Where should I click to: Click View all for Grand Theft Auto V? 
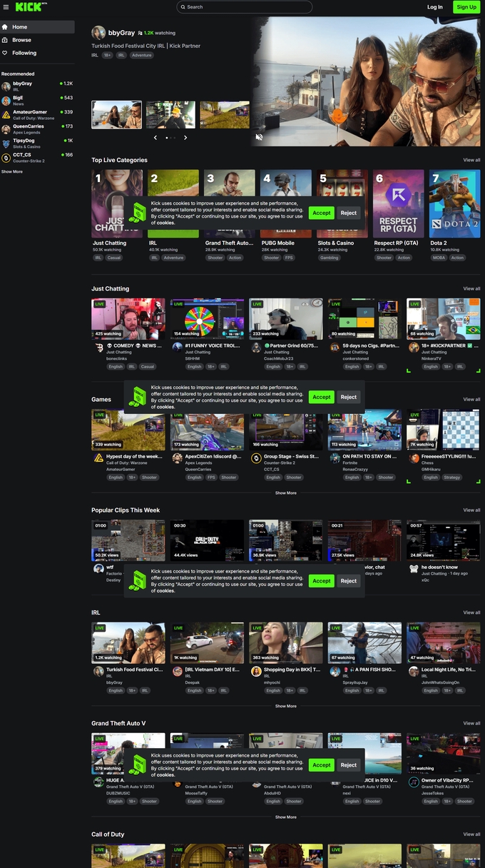(x=471, y=723)
